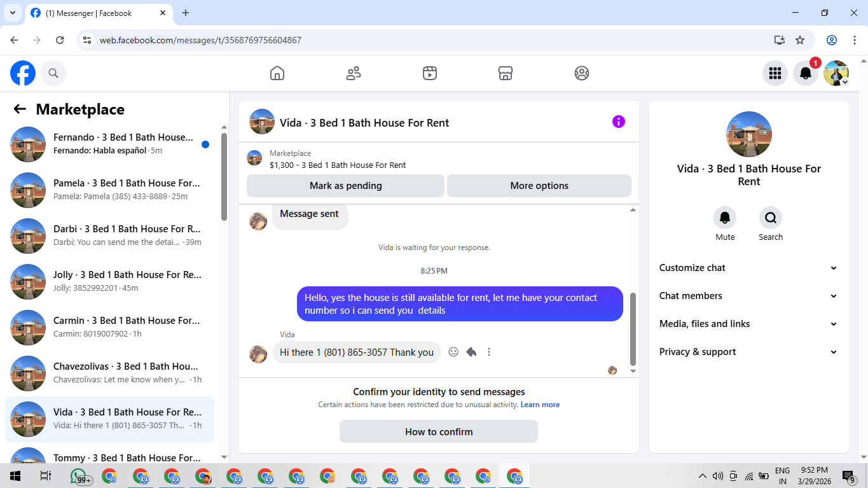868x488 pixels.
Task: Select the Messenger | Facebook browser tab
Action: pos(99,13)
